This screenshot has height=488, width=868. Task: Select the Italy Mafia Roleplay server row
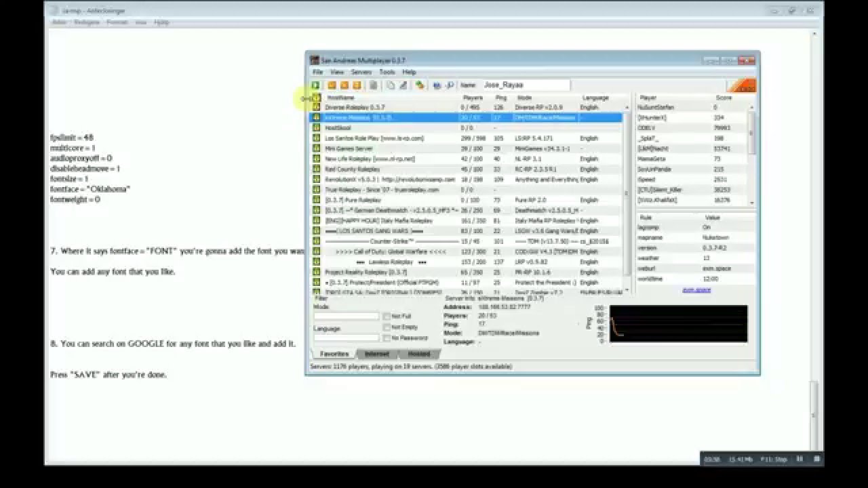pos(466,221)
